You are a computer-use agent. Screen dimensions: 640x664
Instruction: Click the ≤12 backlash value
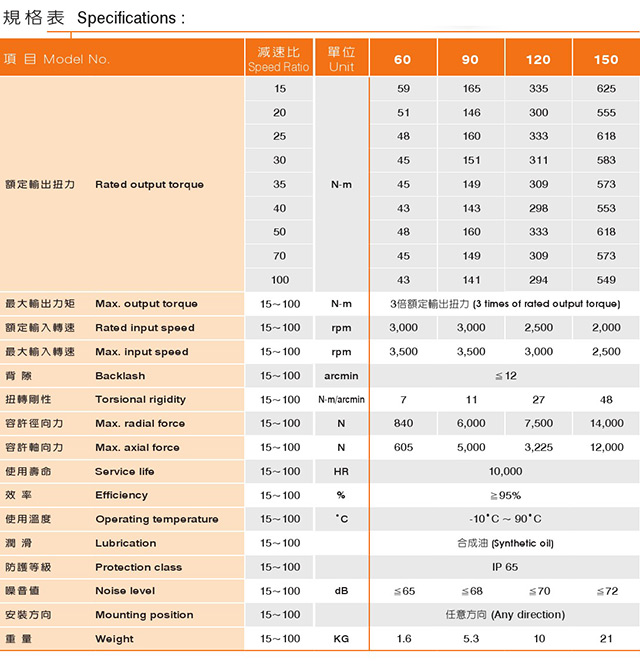pos(506,376)
